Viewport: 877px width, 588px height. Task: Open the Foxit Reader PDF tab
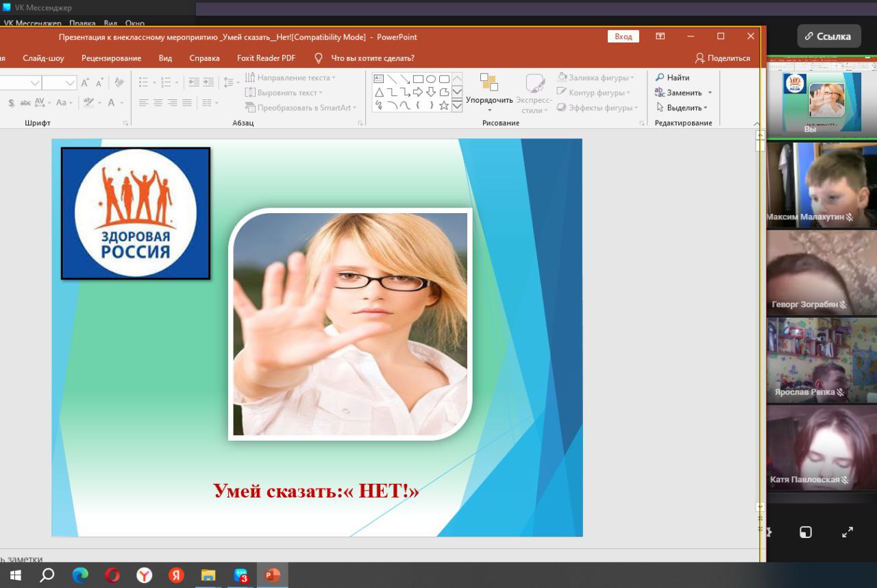click(x=266, y=58)
